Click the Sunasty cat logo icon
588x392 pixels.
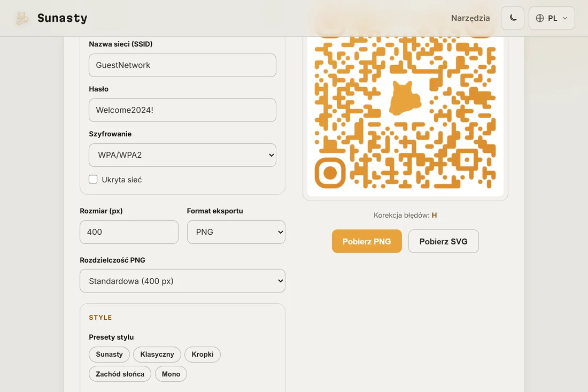point(22,18)
